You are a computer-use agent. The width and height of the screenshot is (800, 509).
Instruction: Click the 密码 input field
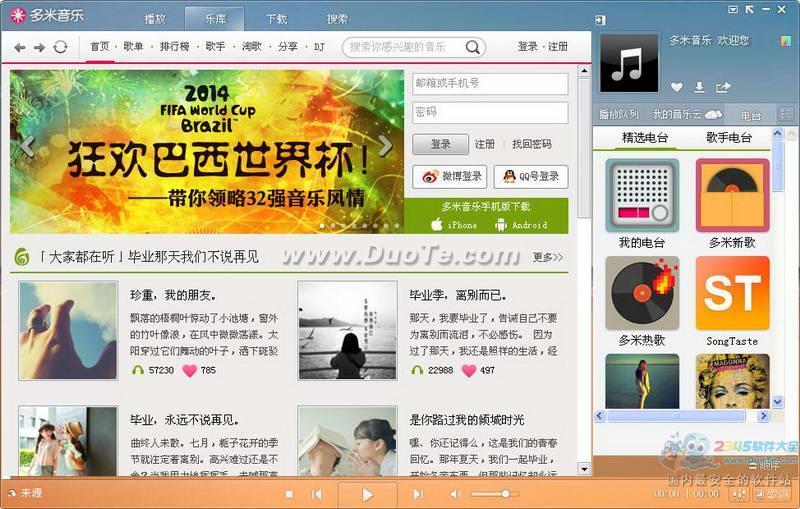point(490,112)
